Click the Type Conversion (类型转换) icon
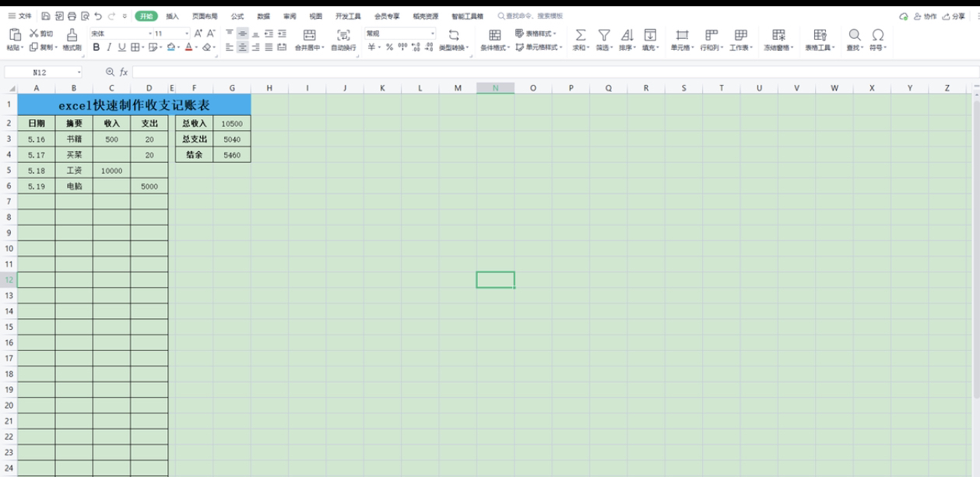This screenshot has height=477, width=980. [454, 35]
